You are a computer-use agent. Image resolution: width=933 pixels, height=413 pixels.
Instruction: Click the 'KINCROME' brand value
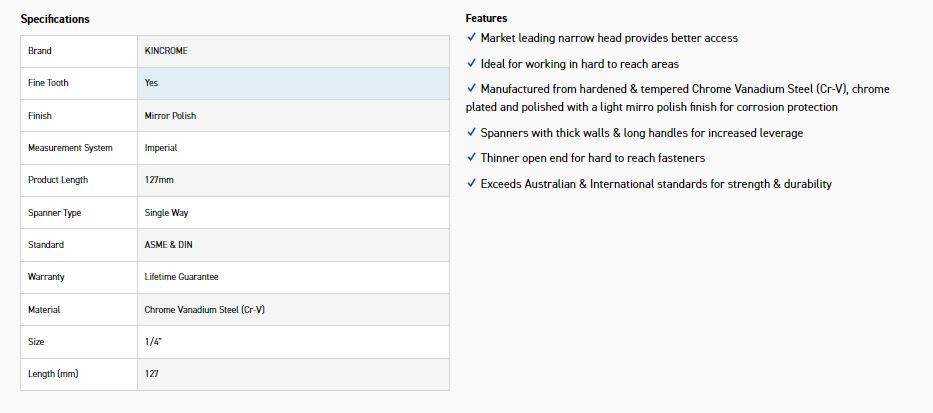(166, 51)
